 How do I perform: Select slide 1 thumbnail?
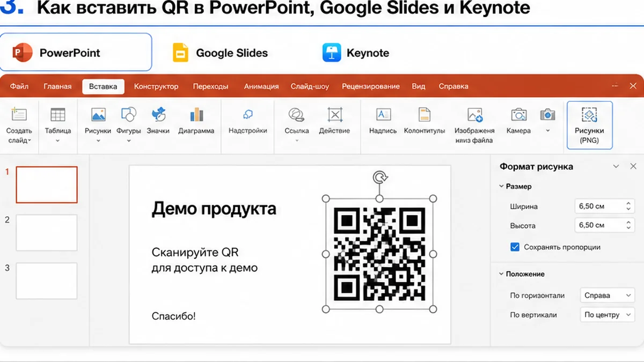click(47, 184)
